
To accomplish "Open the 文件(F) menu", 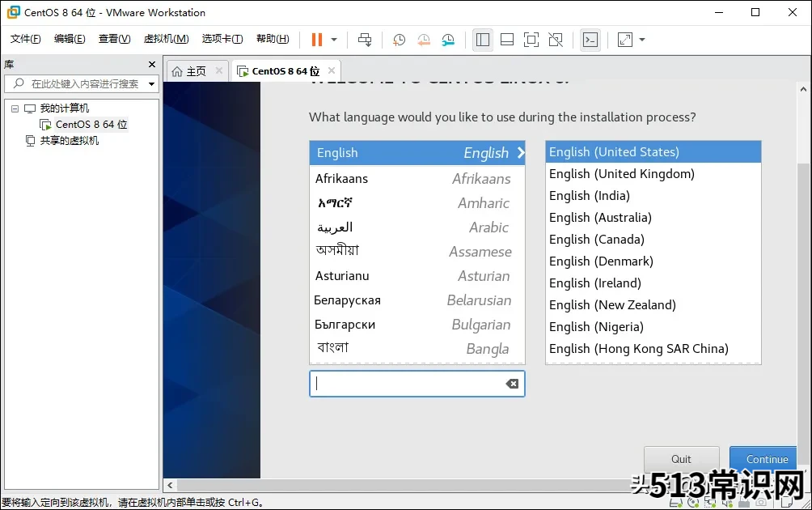I will tap(25, 39).
